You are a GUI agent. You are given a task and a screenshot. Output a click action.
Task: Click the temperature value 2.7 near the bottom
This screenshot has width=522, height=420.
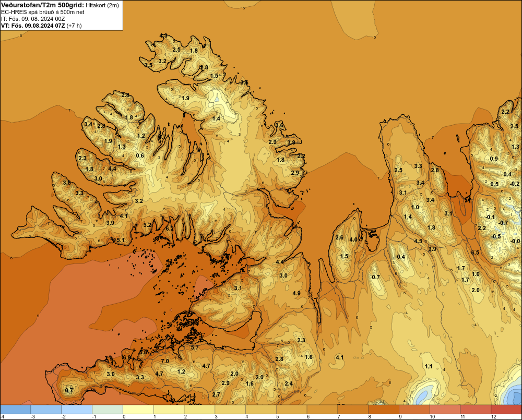[216, 394]
